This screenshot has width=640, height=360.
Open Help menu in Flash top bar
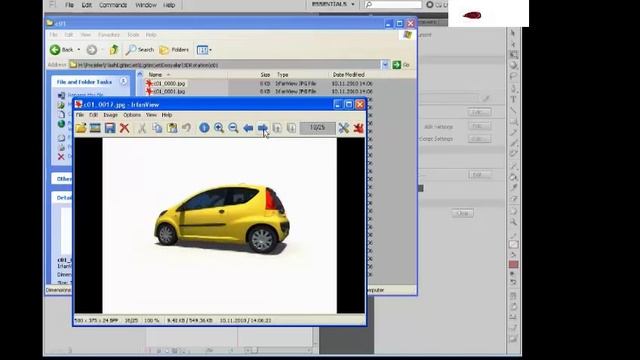169,5
